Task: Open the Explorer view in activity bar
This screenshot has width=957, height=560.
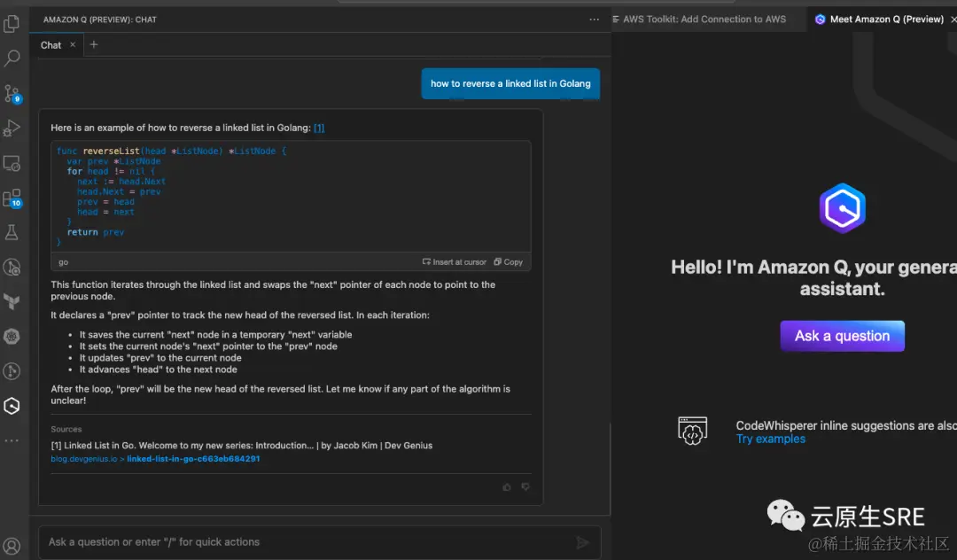Action: pyautogui.click(x=12, y=24)
